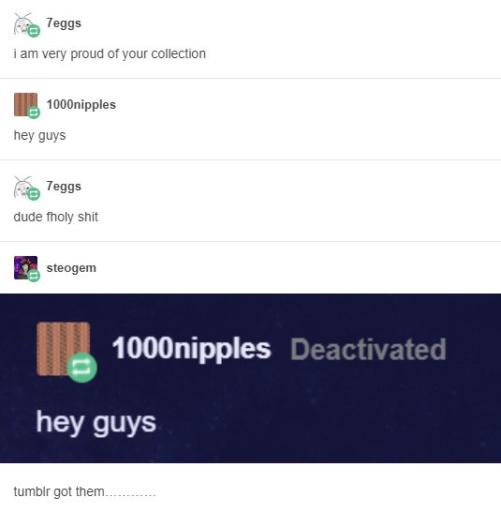Viewport: 501px width, 512px height.
Task: Click large 1000nipples avatar in dark image
Action: click(x=63, y=349)
